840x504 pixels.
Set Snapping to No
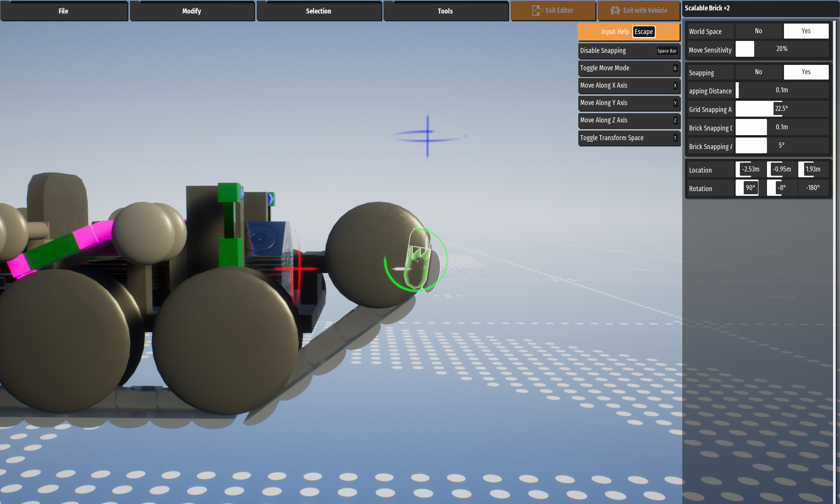[x=758, y=72]
